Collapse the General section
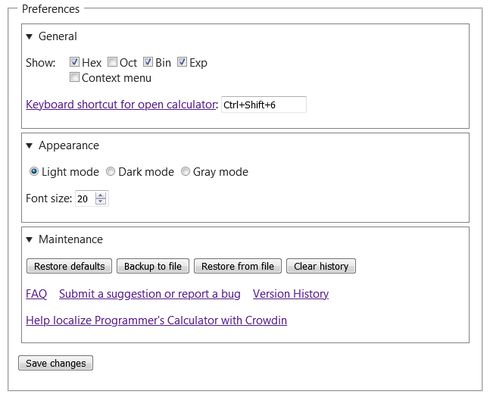The image size is (490, 400). (29, 36)
